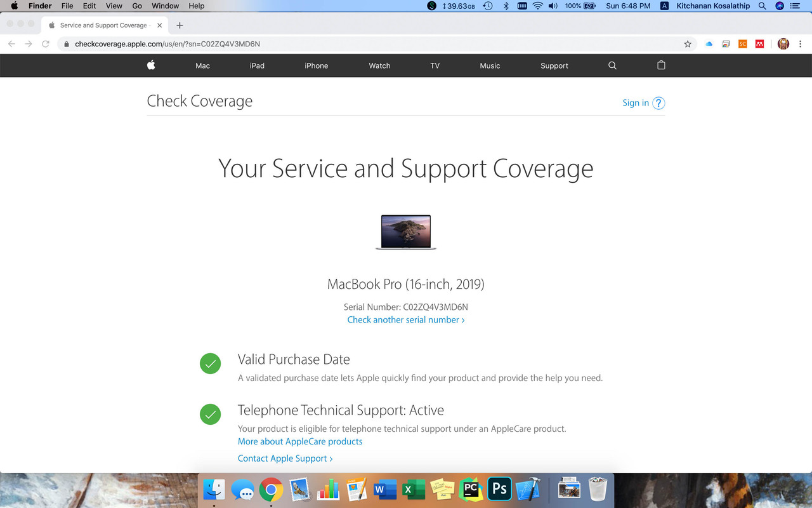Go to iPhone in Apple navigation
This screenshot has width=812, height=508.
pyautogui.click(x=317, y=65)
